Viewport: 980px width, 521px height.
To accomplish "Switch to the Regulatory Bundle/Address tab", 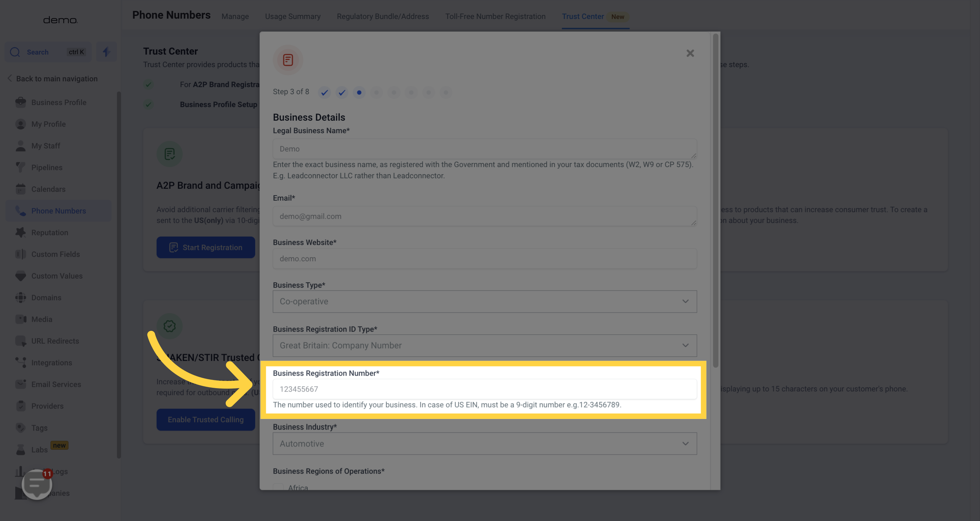I will coord(382,16).
